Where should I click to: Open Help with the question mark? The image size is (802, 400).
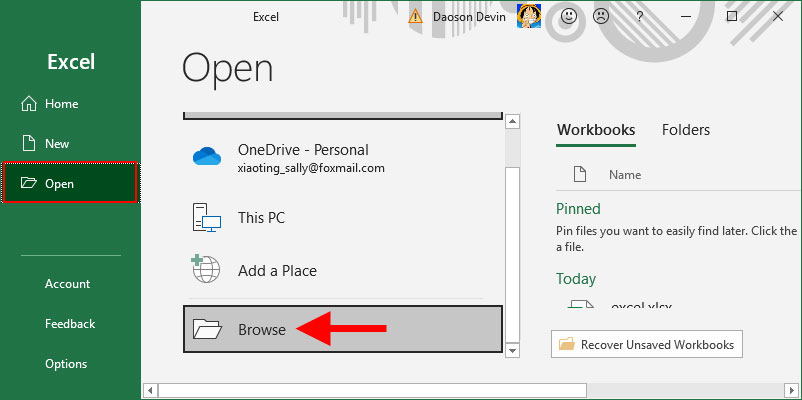(639, 16)
